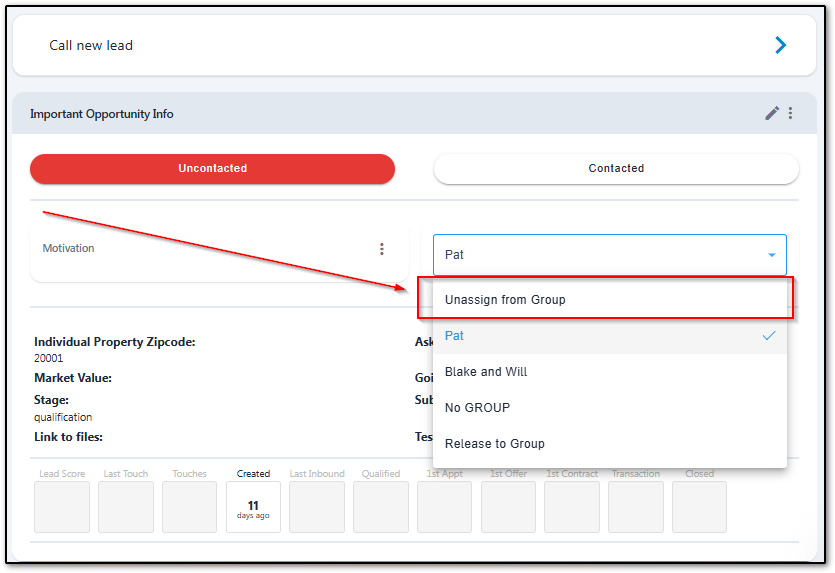Select Pat in the dropdown list
Viewport: 835px width, 573px height.
[x=455, y=336]
